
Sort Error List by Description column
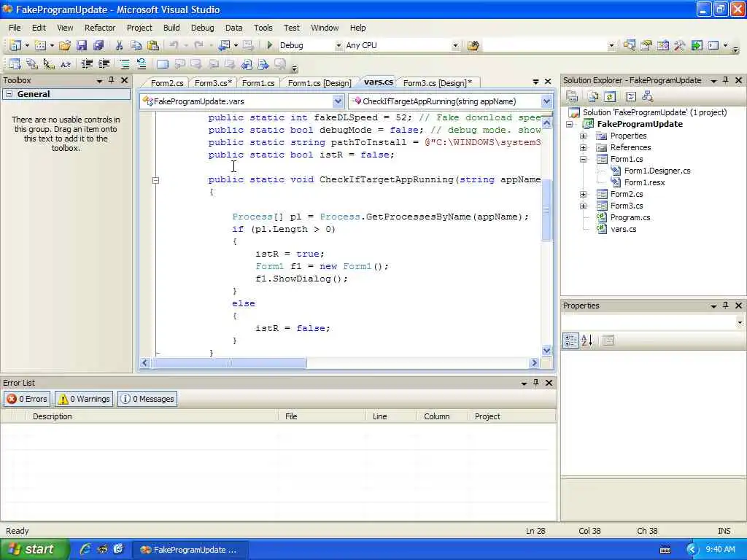pos(152,416)
